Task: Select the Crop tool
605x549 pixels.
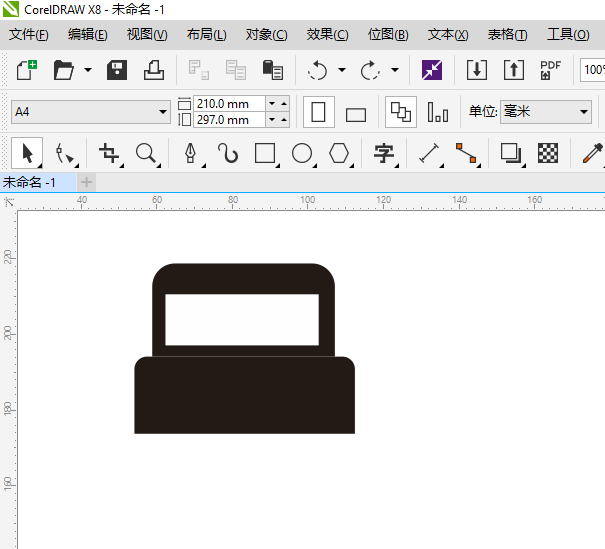Action: [109, 153]
